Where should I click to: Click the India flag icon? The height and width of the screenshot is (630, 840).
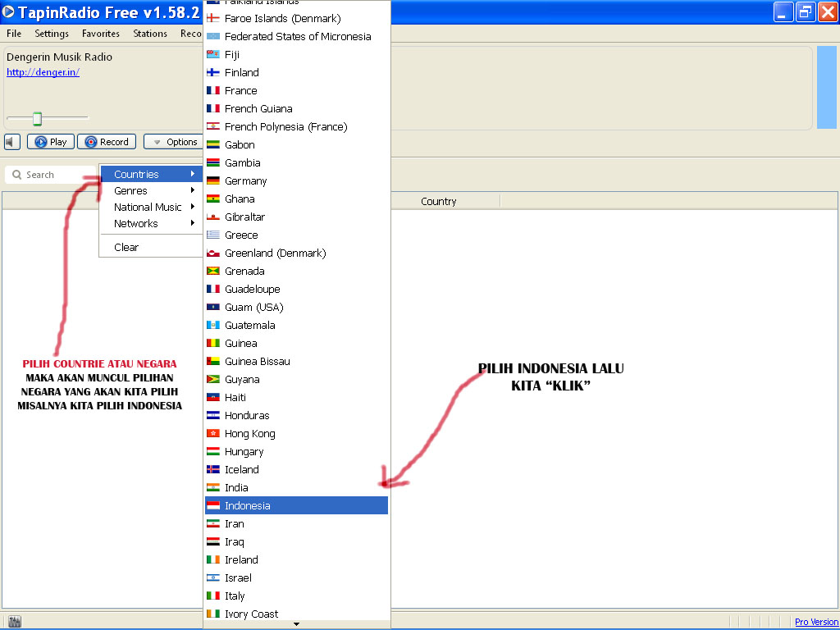coord(213,487)
